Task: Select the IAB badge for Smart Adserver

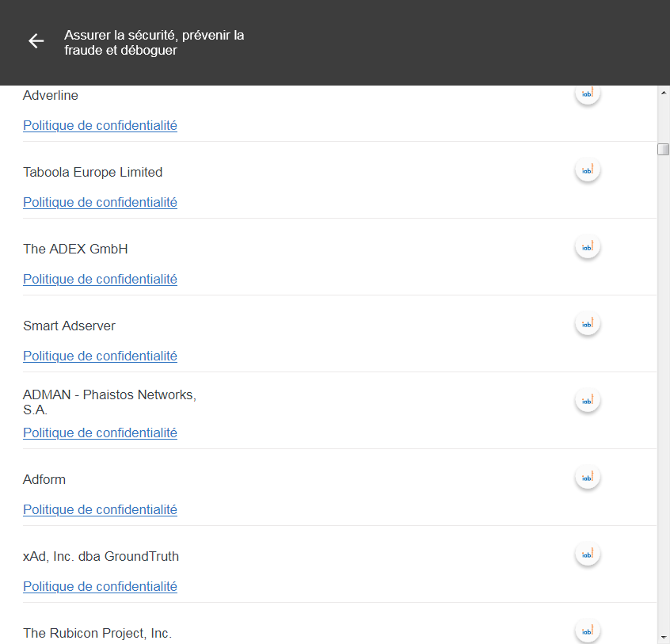Action: [x=587, y=324]
